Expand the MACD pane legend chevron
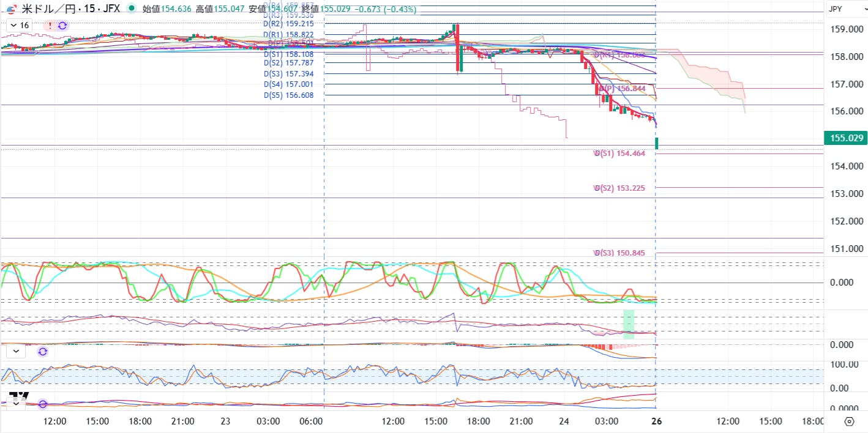 (x=15, y=352)
